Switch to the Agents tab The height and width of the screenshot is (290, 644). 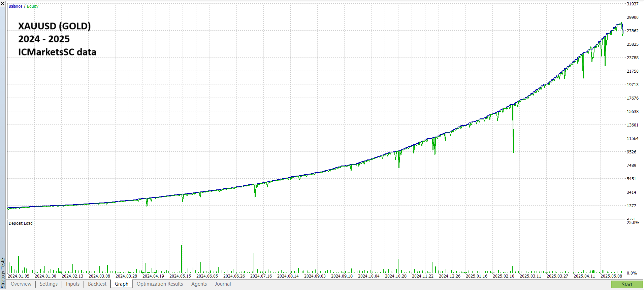click(x=199, y=284)
